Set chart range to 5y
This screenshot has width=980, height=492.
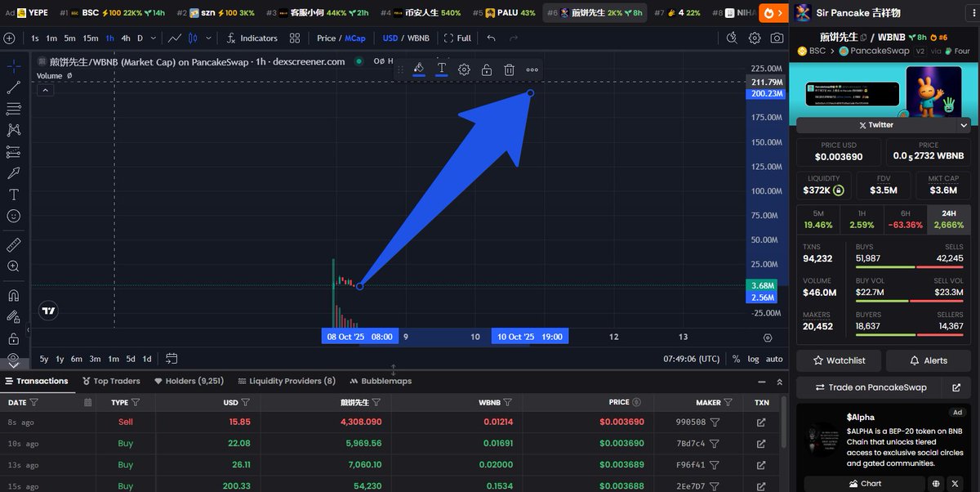pos(44,359)
